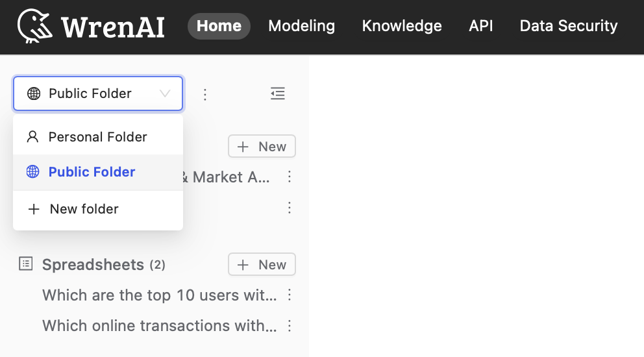Screen dimensions: 644x357
Task: Create a New folder from dropdown
Action: 84,209
